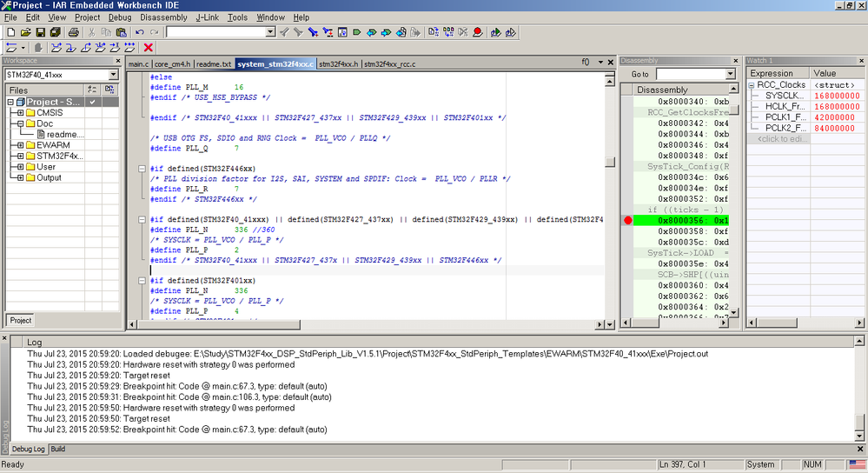Undo the last edit

click(x=140, y=32)
